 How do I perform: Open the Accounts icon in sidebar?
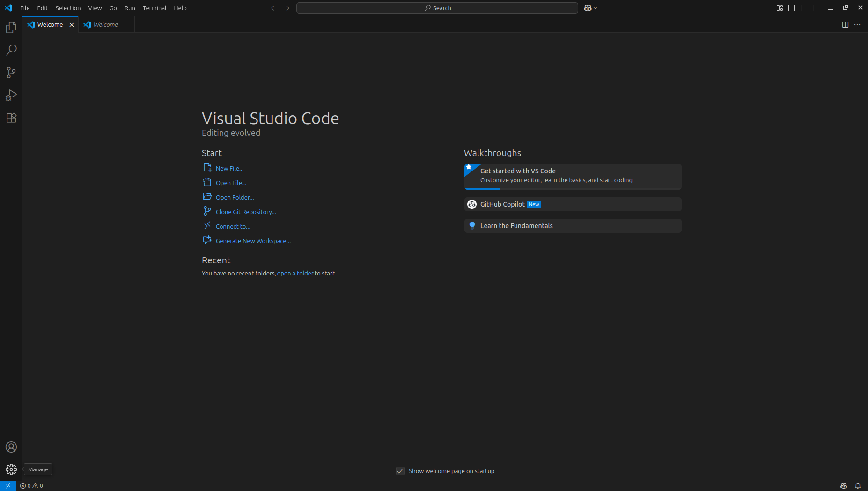(x=11, y=447)
